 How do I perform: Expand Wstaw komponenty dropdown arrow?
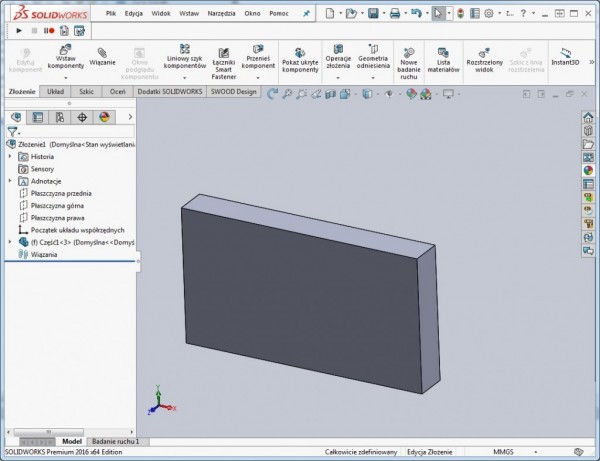pos(66,78)
